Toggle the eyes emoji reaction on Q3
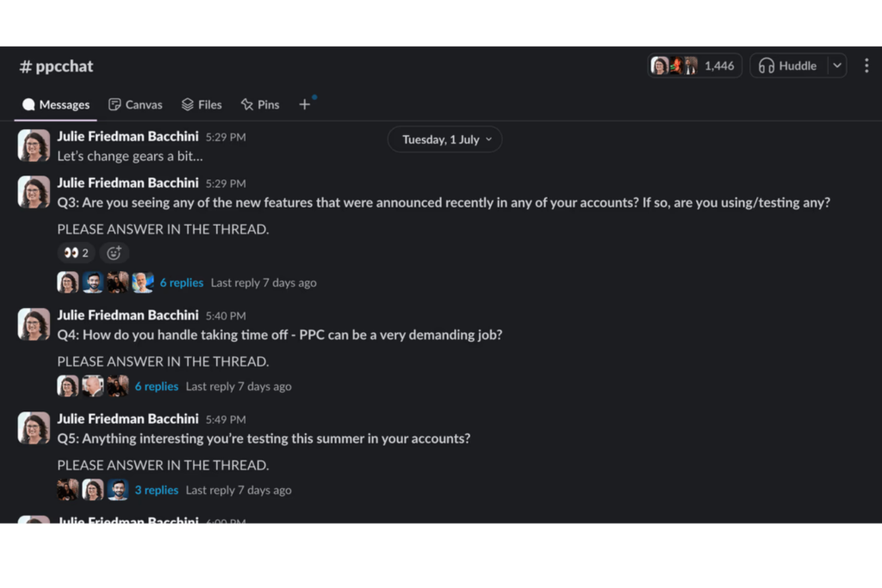Image resolution: width=882 pixels, height=588 pixels. coord(76,252)
